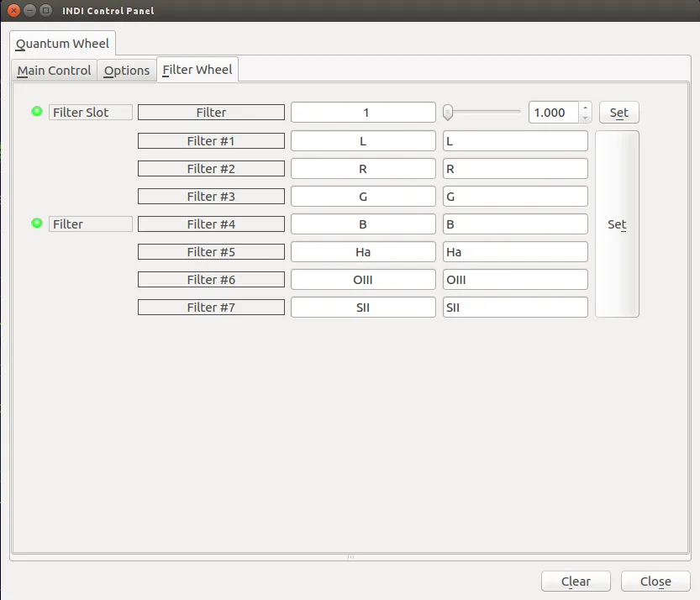
Task: Click the Filter #6 current value OIII
Action: click(363, 280)
